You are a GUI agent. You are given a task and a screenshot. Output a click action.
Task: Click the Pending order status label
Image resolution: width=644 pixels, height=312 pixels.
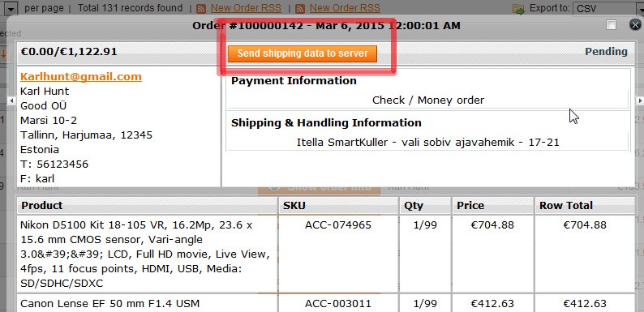click(606, 52)
